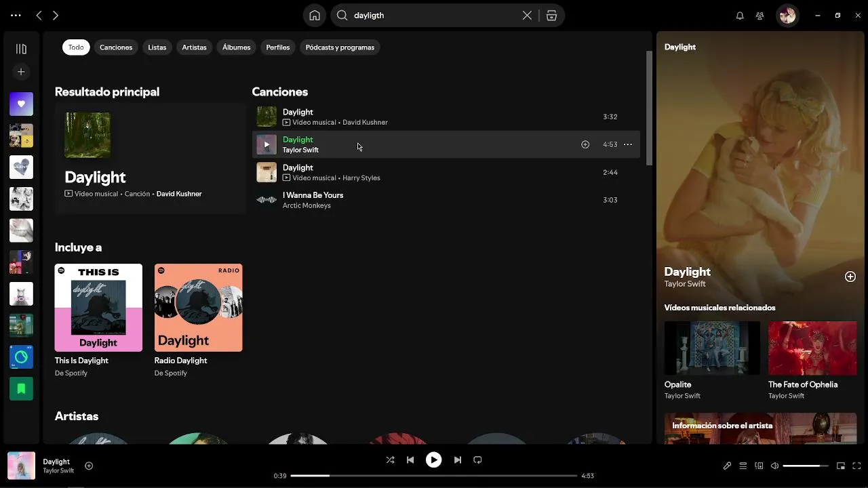Screen dimensions: 868x488
Task: Open the Liked Songs heart playlist
Action: coord(21,104)
